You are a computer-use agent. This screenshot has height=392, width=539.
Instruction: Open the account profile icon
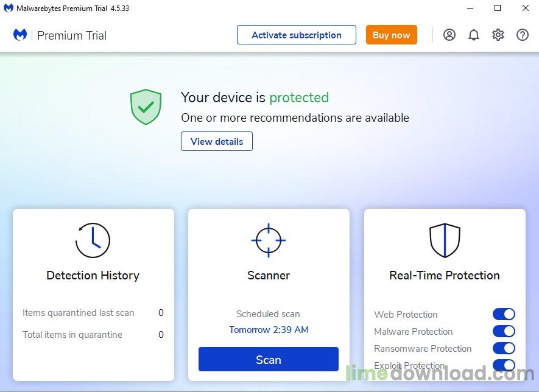coord(449,35)
